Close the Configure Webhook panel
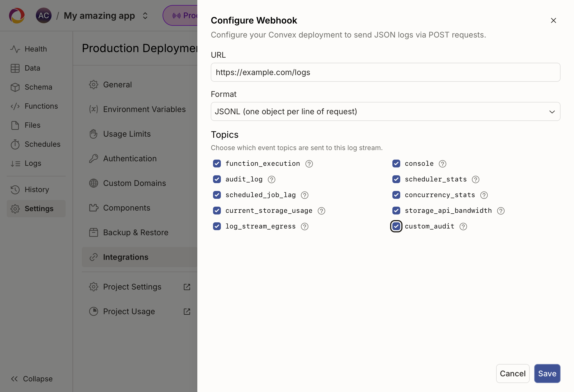This screenshot has height=392, width=574. [x=553, y=20]
